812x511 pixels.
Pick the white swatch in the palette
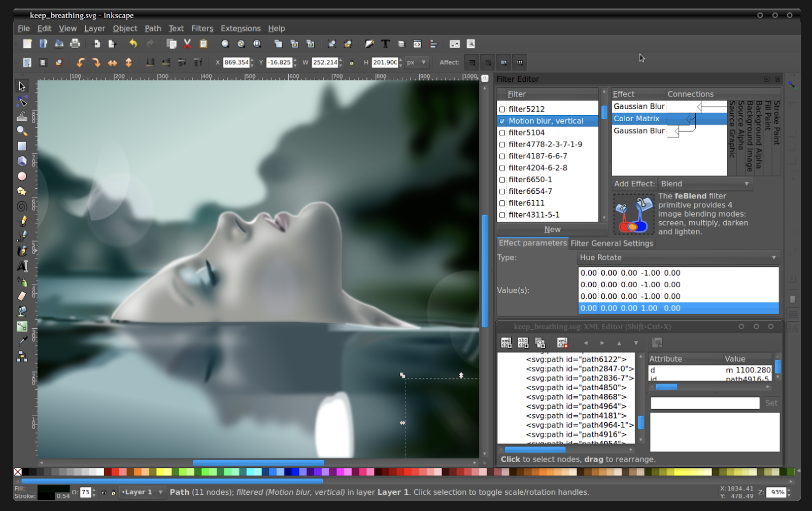100,472
